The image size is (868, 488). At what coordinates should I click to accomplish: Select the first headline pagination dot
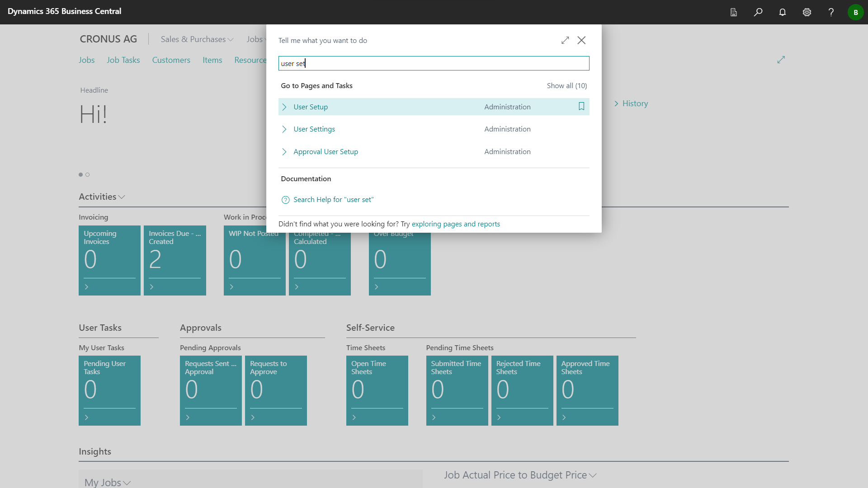(81, 175)
